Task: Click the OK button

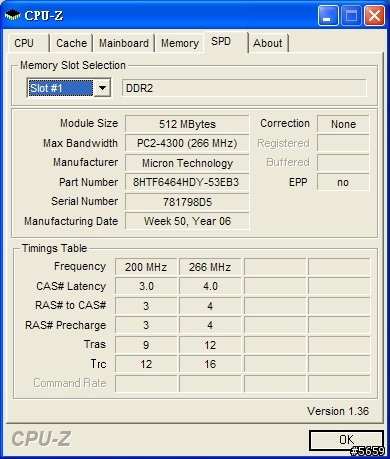Action: coord(346,440)
